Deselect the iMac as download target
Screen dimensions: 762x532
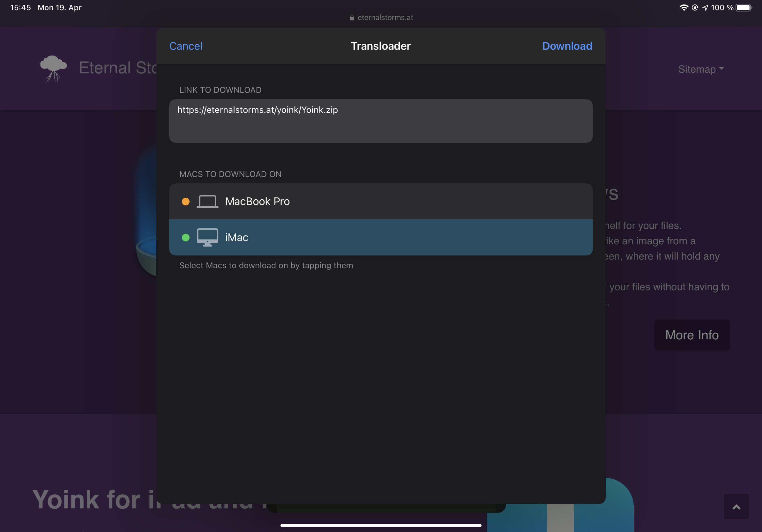pyautogui.click(x=380, y=237)
